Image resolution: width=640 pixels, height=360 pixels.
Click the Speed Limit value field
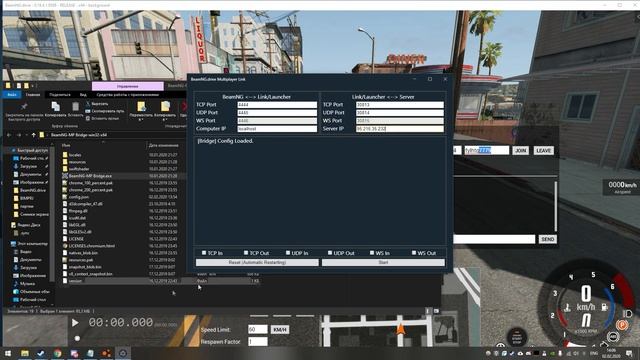click(x=258, y=329)
